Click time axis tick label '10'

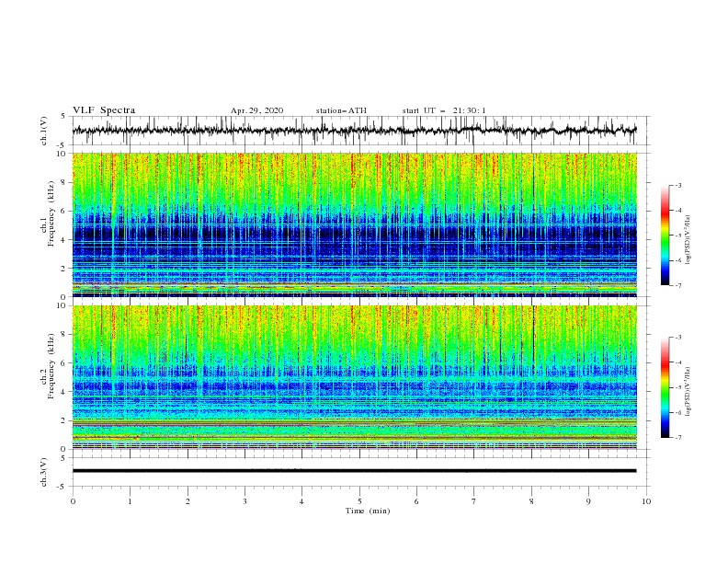646,501
